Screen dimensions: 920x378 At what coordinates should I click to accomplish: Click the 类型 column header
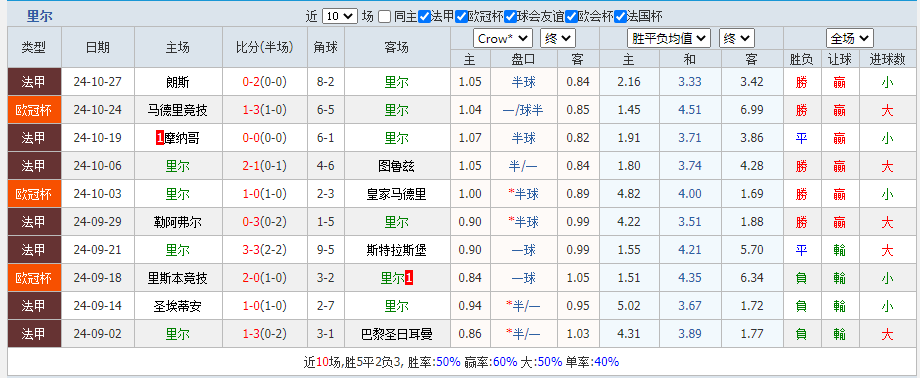(34, 47)
